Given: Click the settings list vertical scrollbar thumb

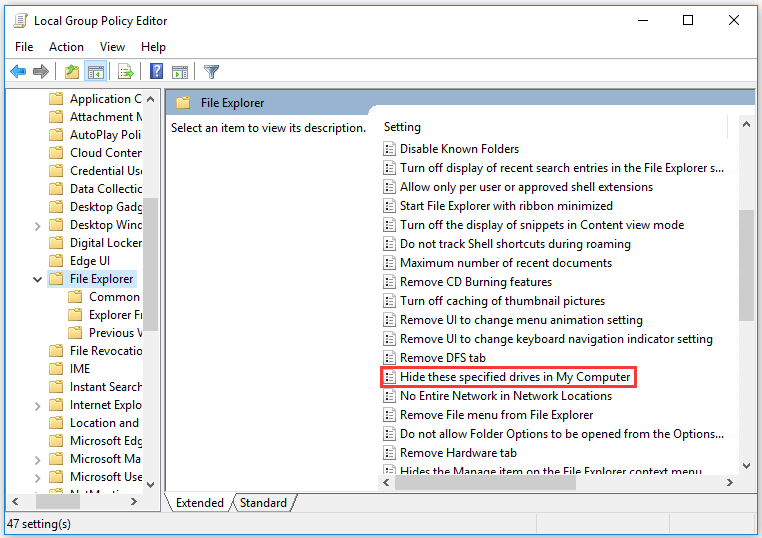Looking at the screenshot, I should (746, 265).
